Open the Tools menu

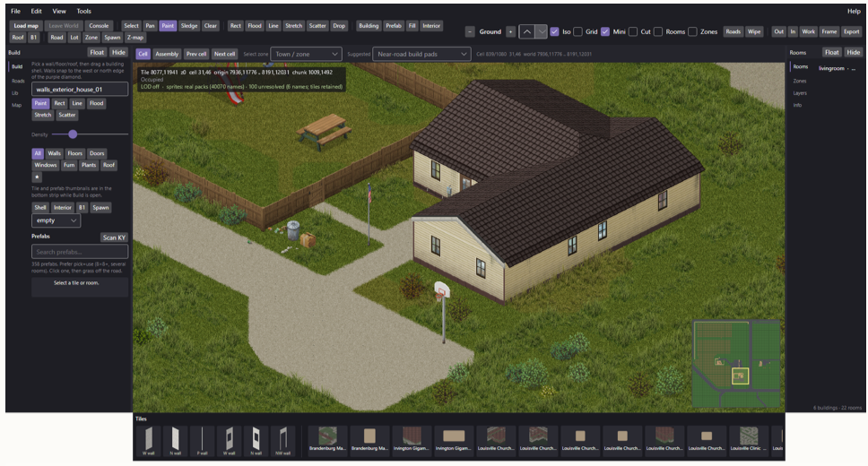pyautogui.click(x=84, y=11)
